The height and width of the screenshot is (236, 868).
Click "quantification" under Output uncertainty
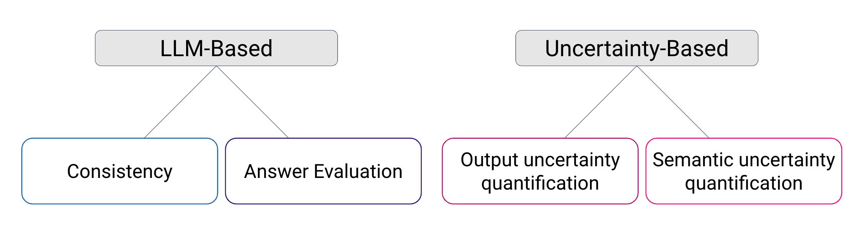point(540,184)
